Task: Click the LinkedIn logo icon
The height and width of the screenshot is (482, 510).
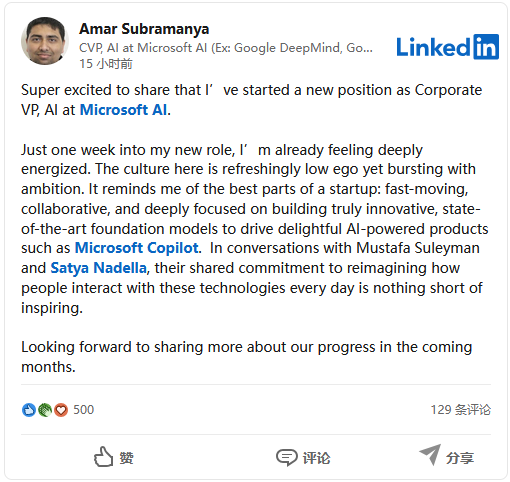Action: pos(447,47)
